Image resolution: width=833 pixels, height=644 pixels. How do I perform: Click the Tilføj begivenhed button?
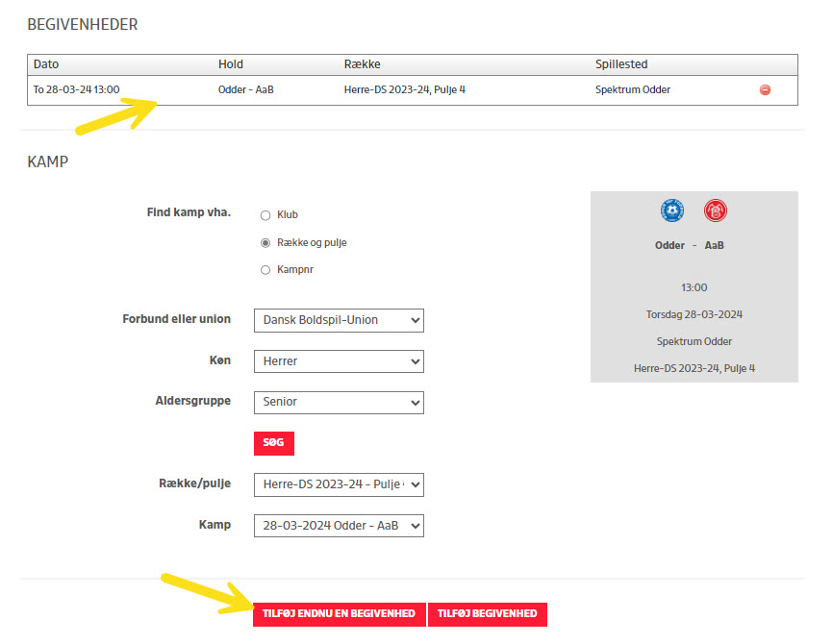(487, 614)
